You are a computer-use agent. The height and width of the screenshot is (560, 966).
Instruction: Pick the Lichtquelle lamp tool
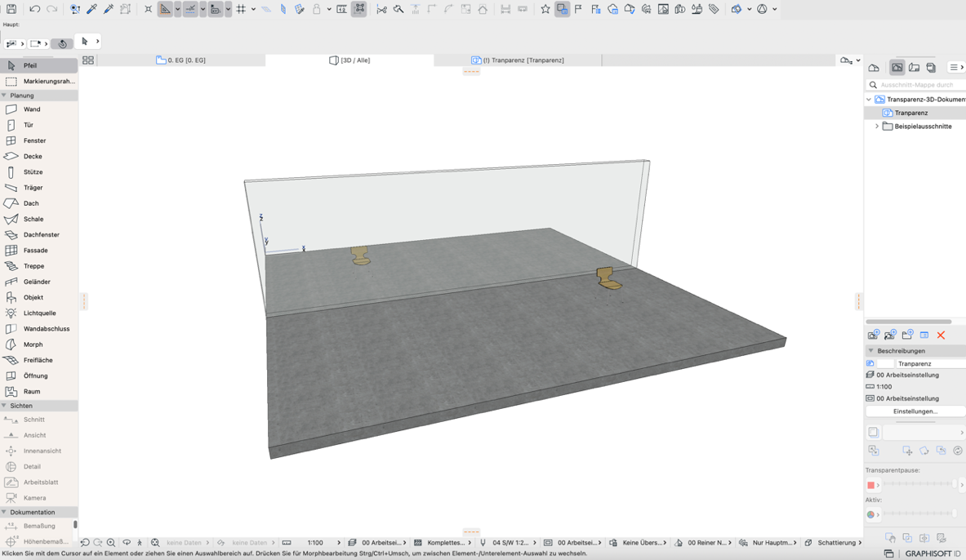point(39,313)
